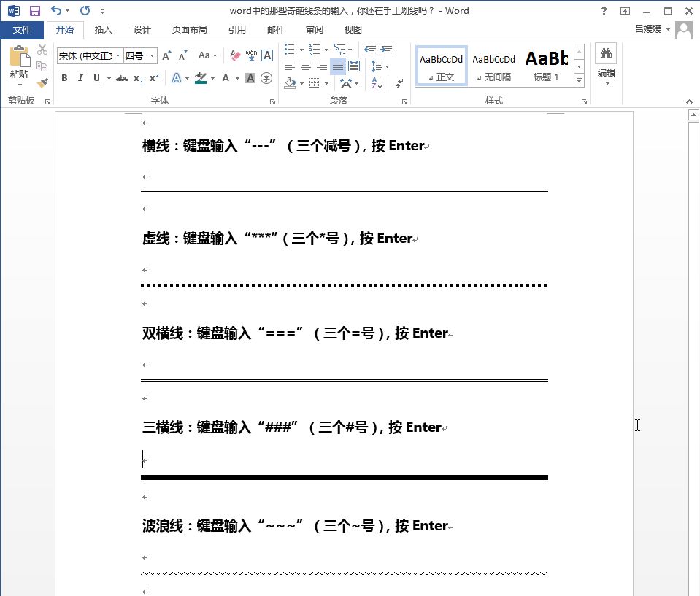Image resolution: width=700 pixels, height=596 pixels.
Task: Switch to the 审阅 (Review) tab
Action: click(315, 30)
